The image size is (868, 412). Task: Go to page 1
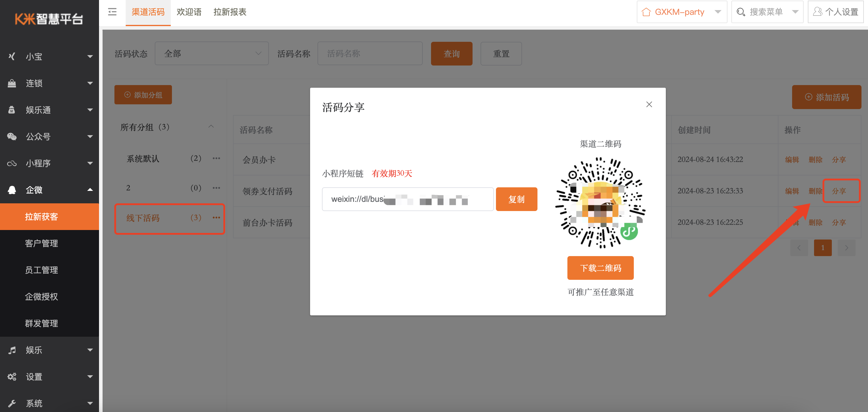pos(823,247)
